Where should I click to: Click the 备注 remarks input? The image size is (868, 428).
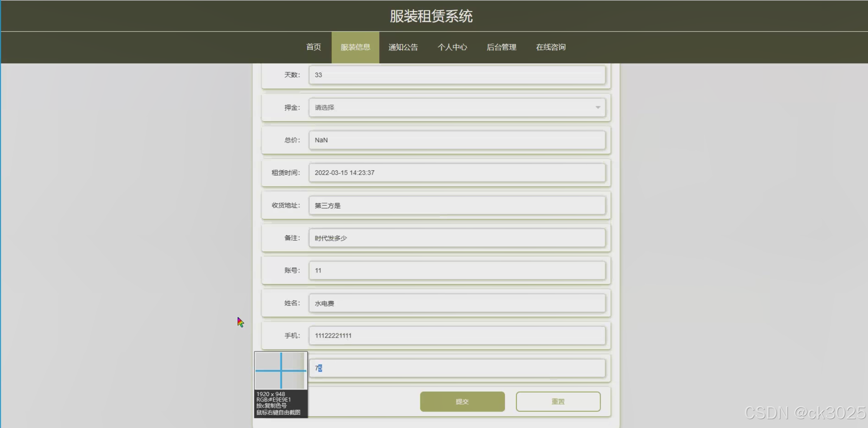pos(457,238)
